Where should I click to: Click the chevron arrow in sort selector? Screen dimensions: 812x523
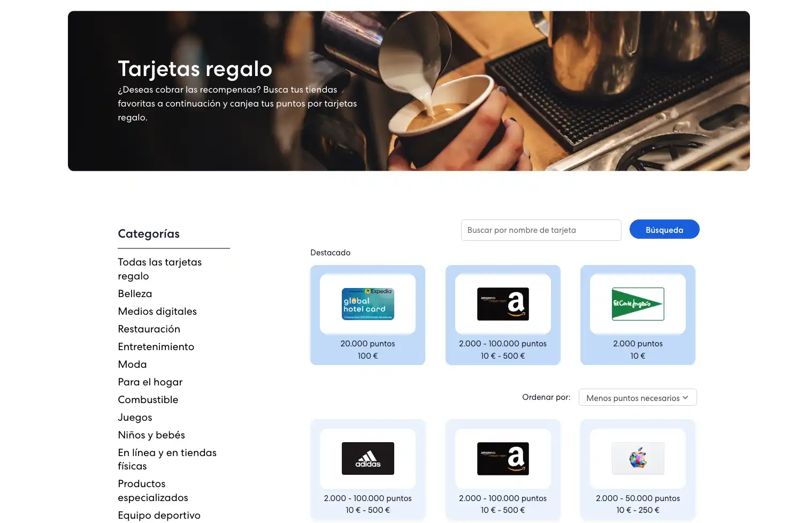(x=685, y=398)
